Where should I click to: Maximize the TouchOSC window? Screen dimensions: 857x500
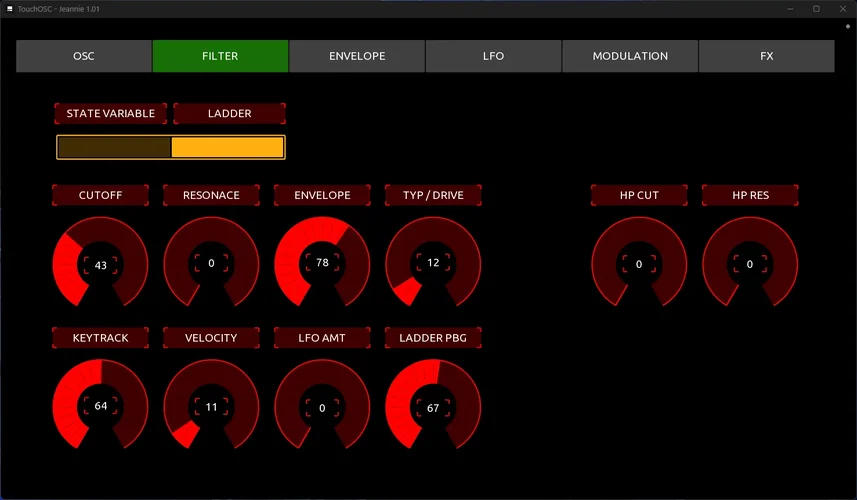point(817,9)
